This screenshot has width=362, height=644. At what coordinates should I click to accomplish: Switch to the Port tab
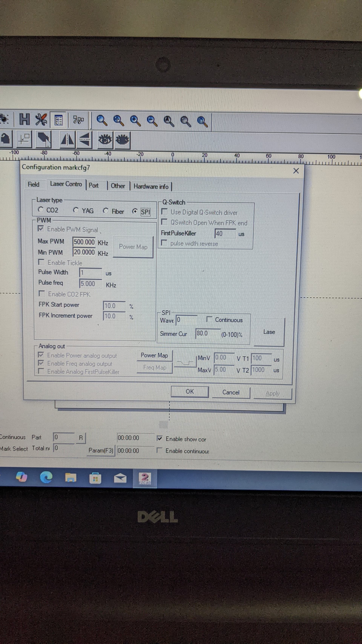94,185
